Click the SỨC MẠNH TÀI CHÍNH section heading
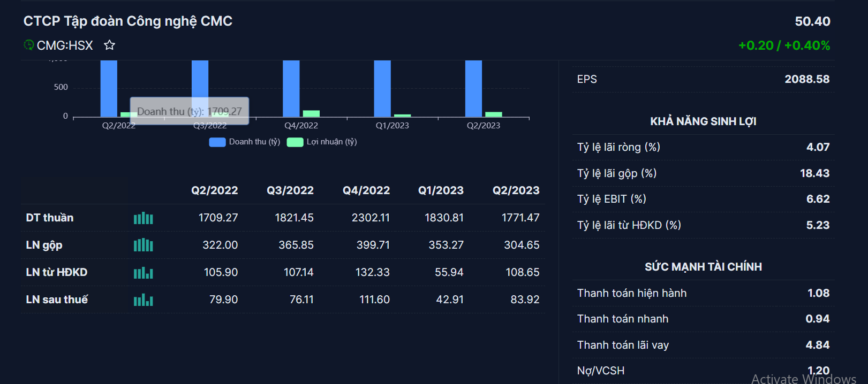This screenshot has height=384, width=868. click(703, 267)
